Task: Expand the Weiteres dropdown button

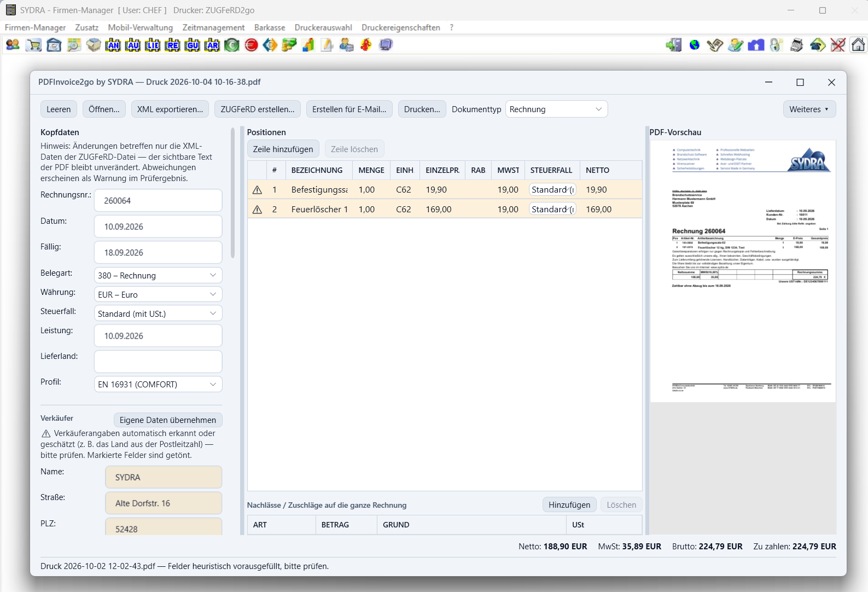Action: click(x=809, y=109)
